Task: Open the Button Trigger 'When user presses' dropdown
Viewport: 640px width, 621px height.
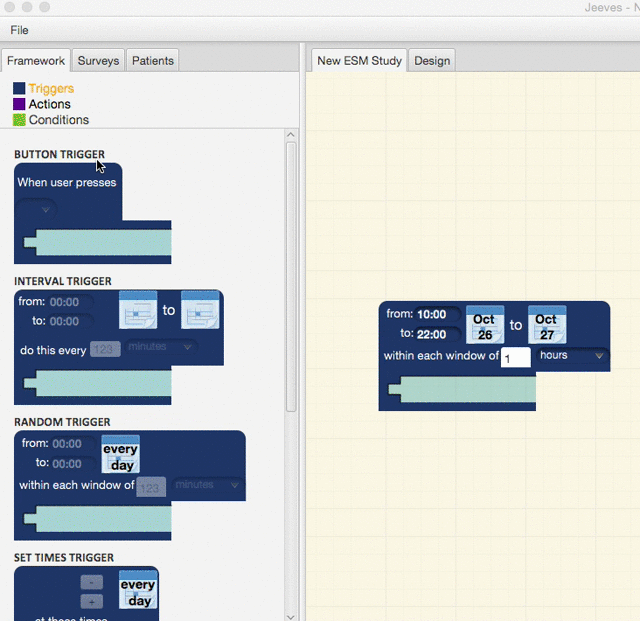Action: 37,209
